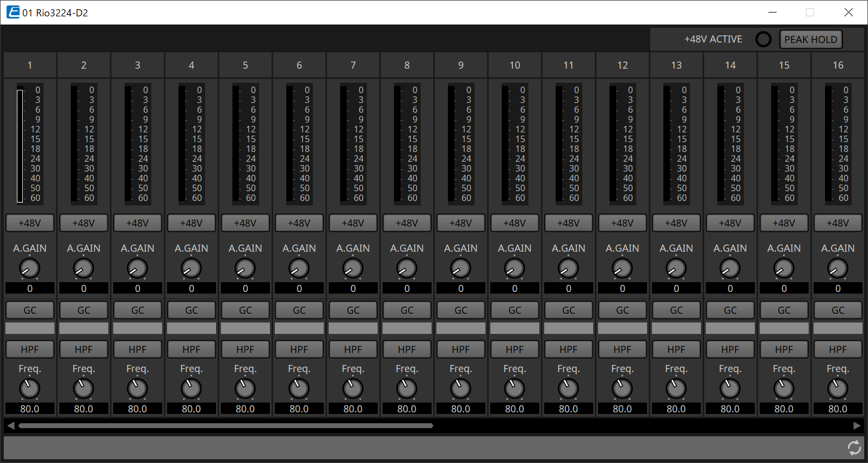
Task: Toggle GC on channel 4
Action: [x=192, y=310]
